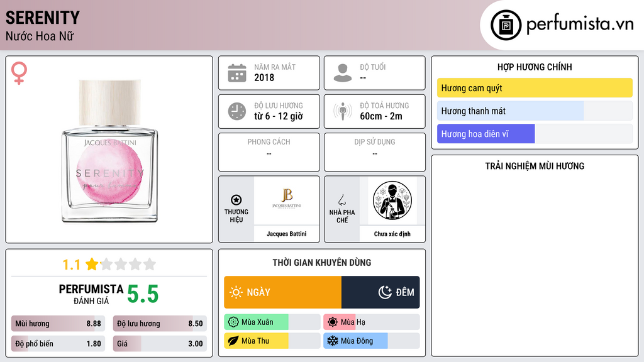Click the clock icon beside Độ lưu hương

[x=237, y=111]
